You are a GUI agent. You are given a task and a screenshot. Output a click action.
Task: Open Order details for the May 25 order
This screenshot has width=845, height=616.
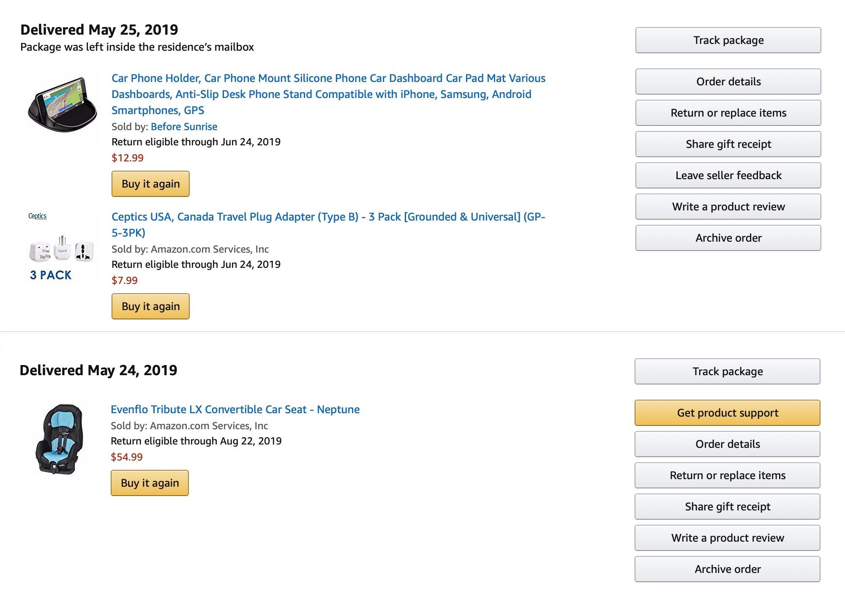coord(728,82)
